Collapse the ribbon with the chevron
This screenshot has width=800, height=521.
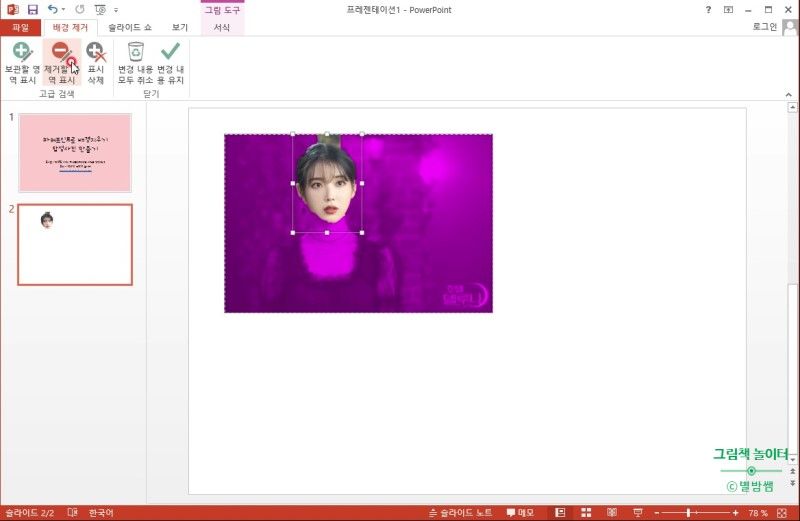[788, 95]
